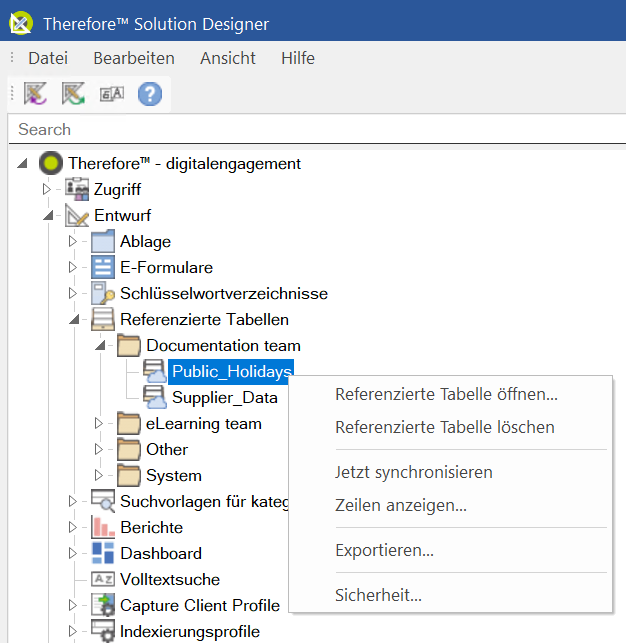Click the toolbar refresh icon with green arrow
The image size is (626, 643).
pyautogui.click(x=73, y=93)
